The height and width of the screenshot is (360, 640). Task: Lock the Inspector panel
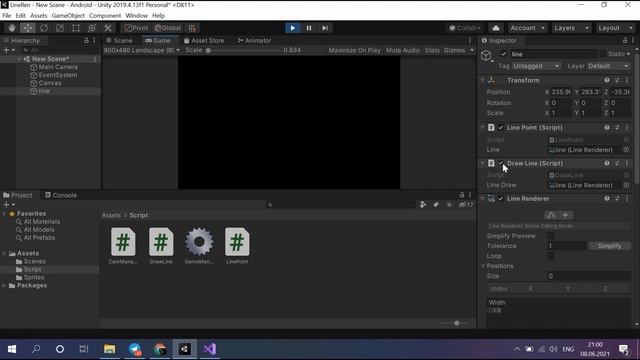pos(625,40)
